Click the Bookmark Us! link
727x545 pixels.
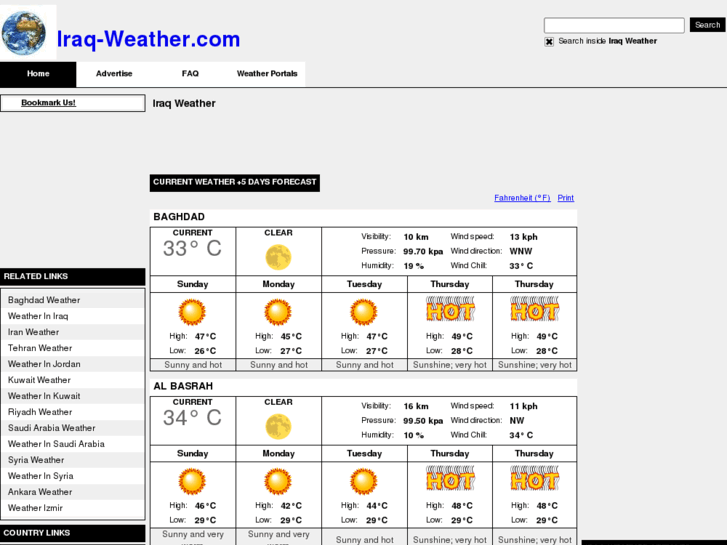point(48,103)
